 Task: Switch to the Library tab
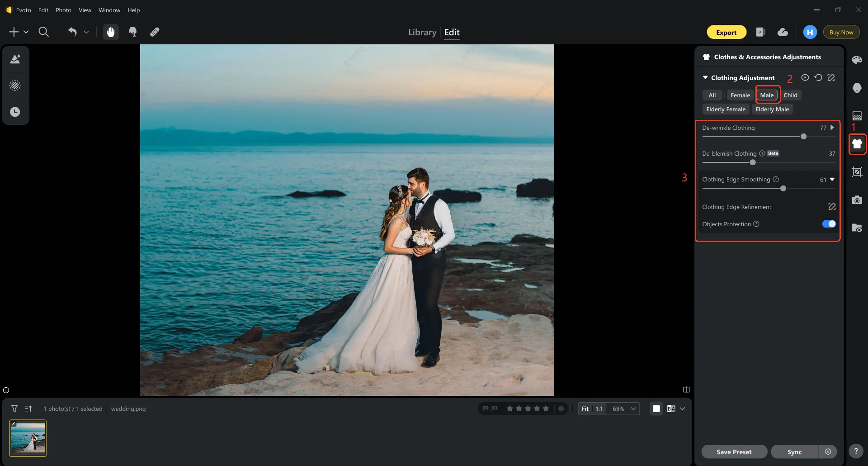(x=422, y=33)
